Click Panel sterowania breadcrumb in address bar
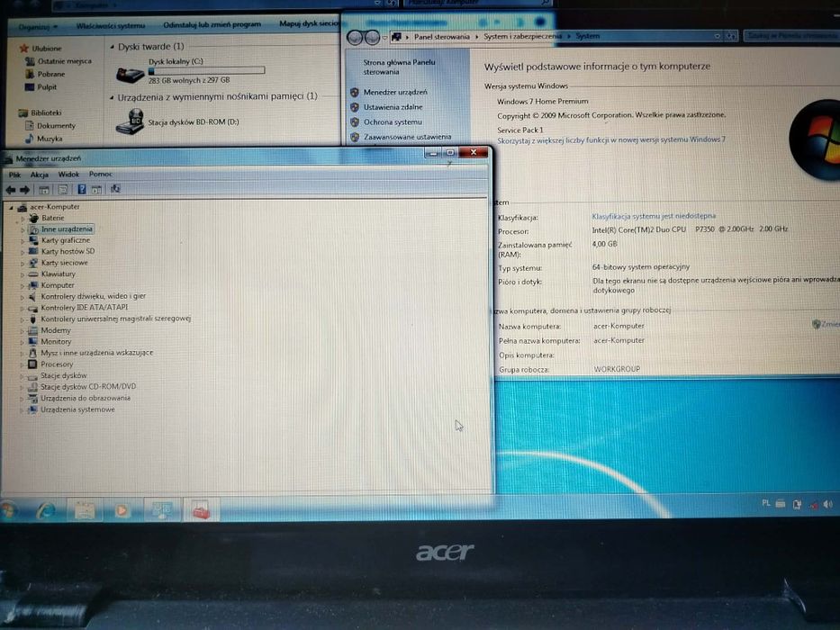The image size is (840, 630). coord(441,36)
